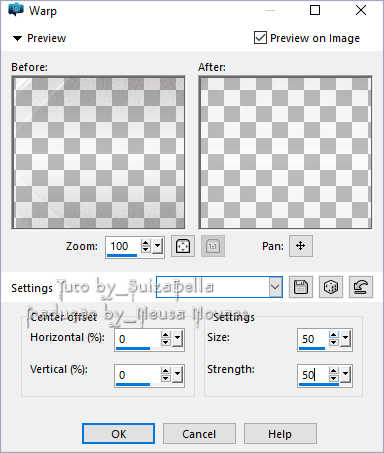Click the Help button

tap(280, 434)
